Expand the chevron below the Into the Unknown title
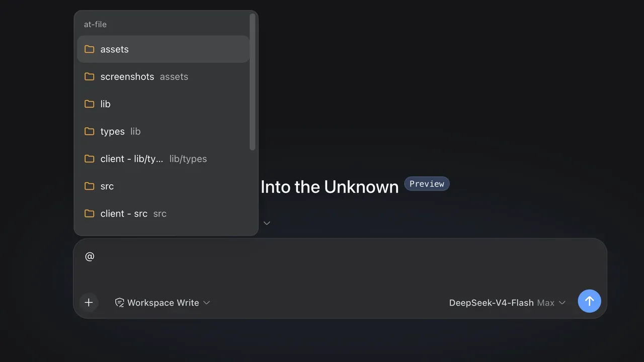Screen dimensions: 644x362 pyautogui.click(x=267, y=223)
